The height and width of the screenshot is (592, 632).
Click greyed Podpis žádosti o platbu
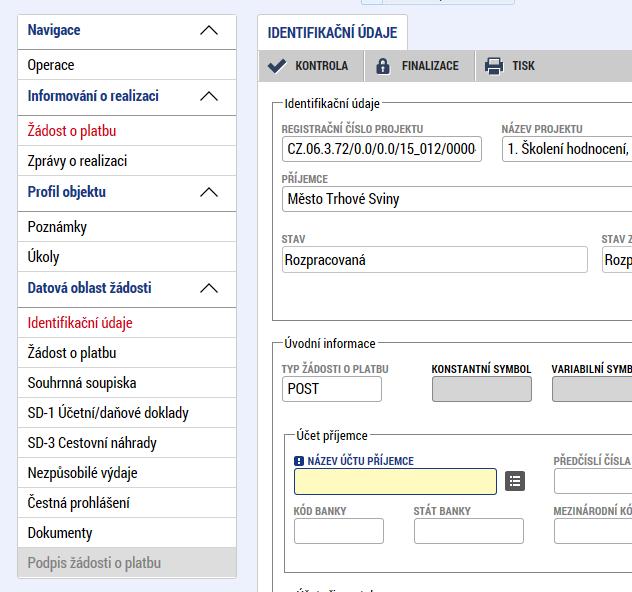pos(127,563)
